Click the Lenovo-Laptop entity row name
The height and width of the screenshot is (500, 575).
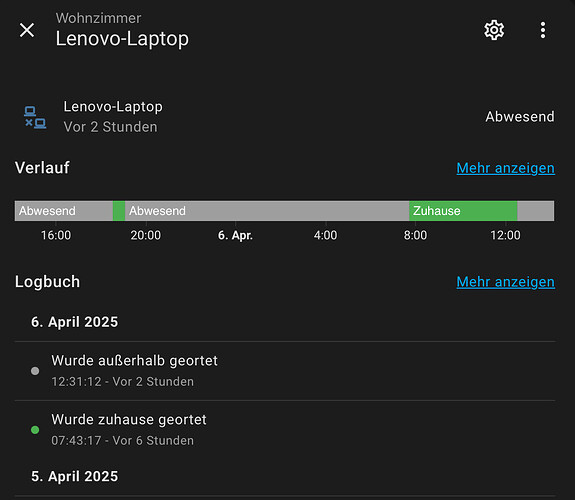tap(113, 107)
